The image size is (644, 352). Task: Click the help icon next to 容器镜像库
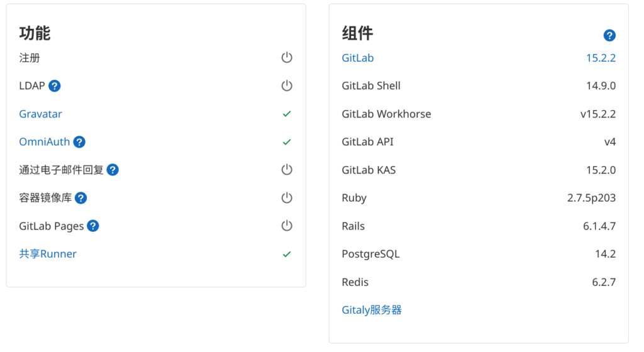80,198
